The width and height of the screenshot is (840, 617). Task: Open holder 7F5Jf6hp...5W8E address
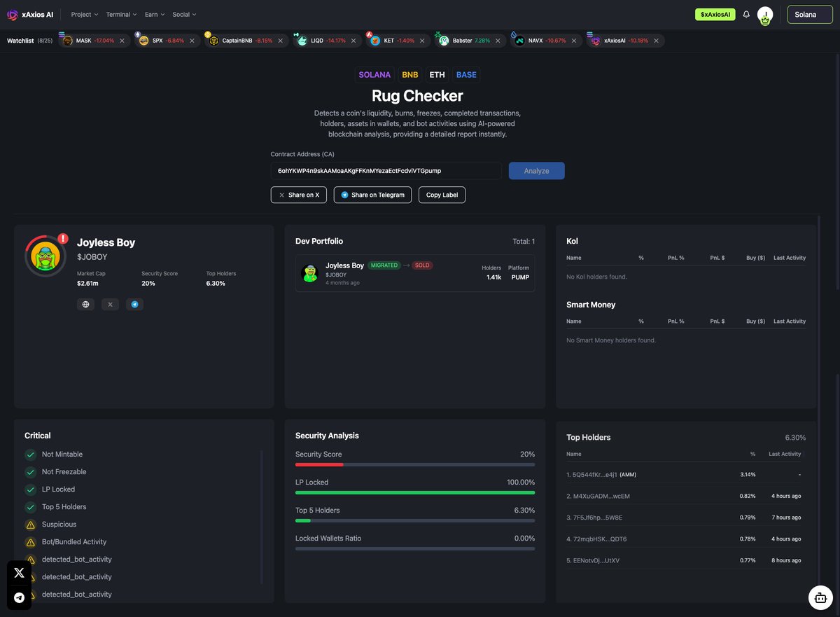(594, 518)
